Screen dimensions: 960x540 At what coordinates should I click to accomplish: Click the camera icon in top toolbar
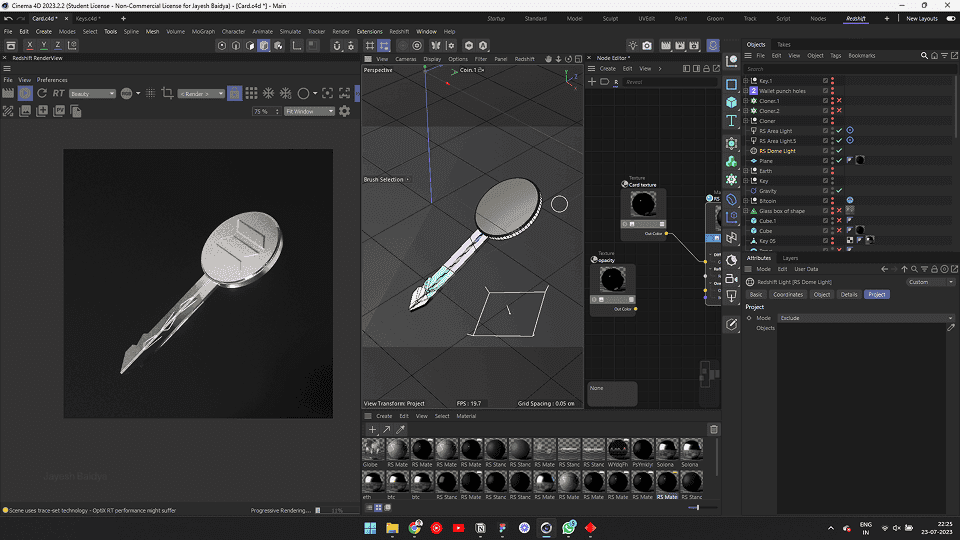coord(647,46)
